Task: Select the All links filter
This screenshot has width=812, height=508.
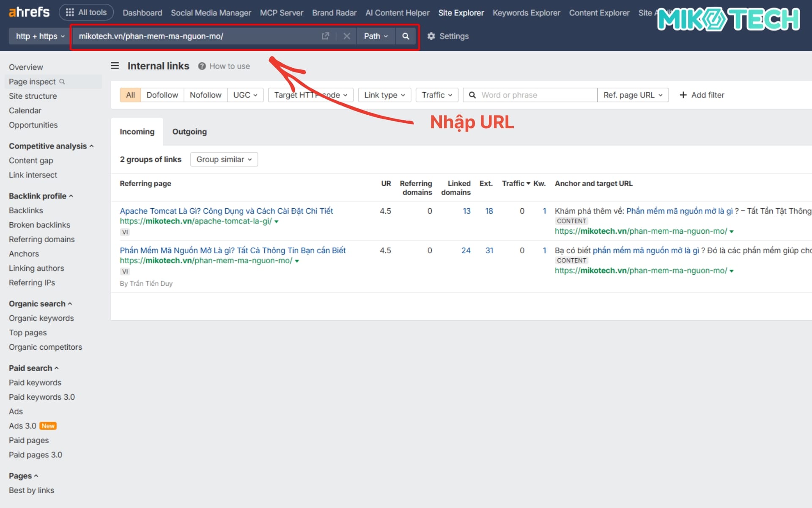Action: 130,95
